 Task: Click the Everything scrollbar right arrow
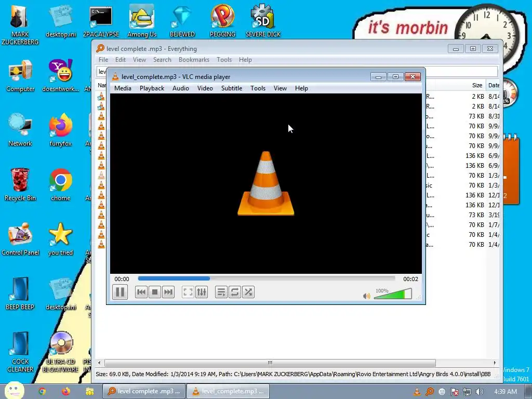495,363
